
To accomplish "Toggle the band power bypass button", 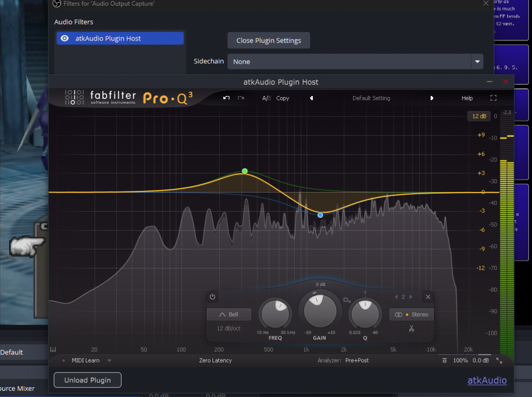I will click(212, 297).
